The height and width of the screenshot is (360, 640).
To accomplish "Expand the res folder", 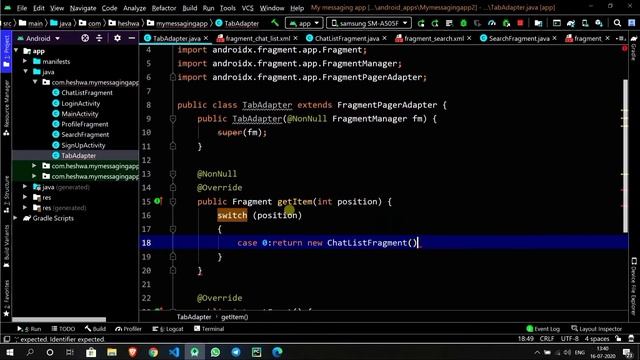I will click(25, 197).
